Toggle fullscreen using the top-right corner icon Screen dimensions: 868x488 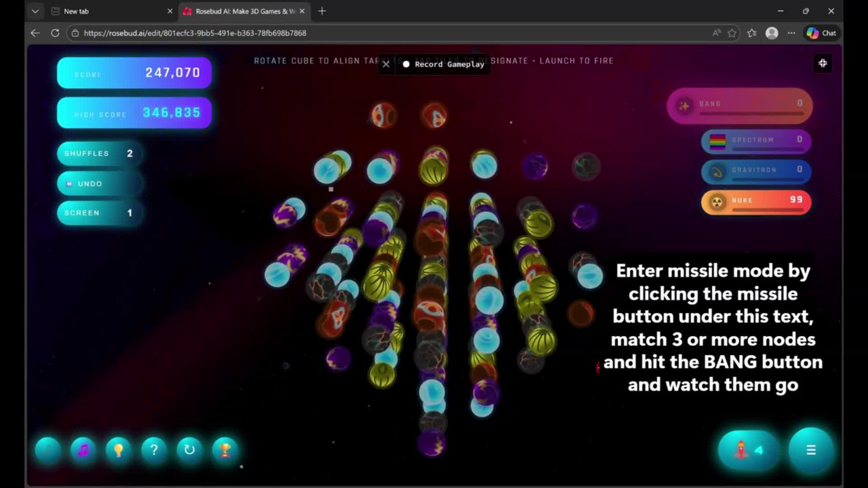(823, 63)
